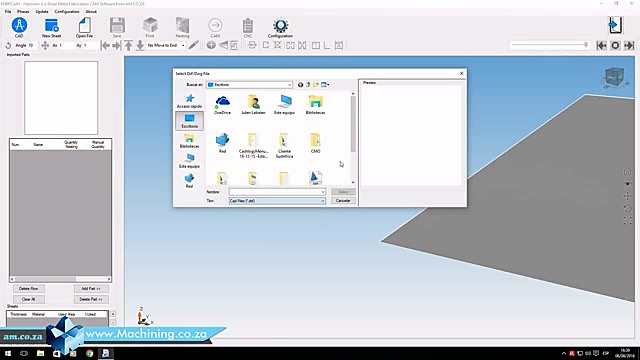Select the pencil draw tool
This screenshot has height=360, width=640.
click(193, 45)
